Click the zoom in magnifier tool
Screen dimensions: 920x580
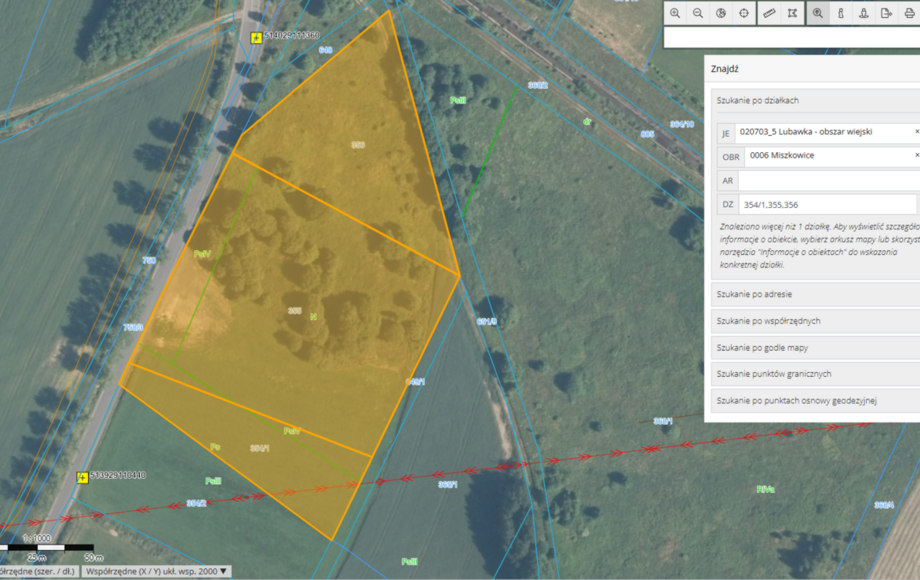click(675, 13)
